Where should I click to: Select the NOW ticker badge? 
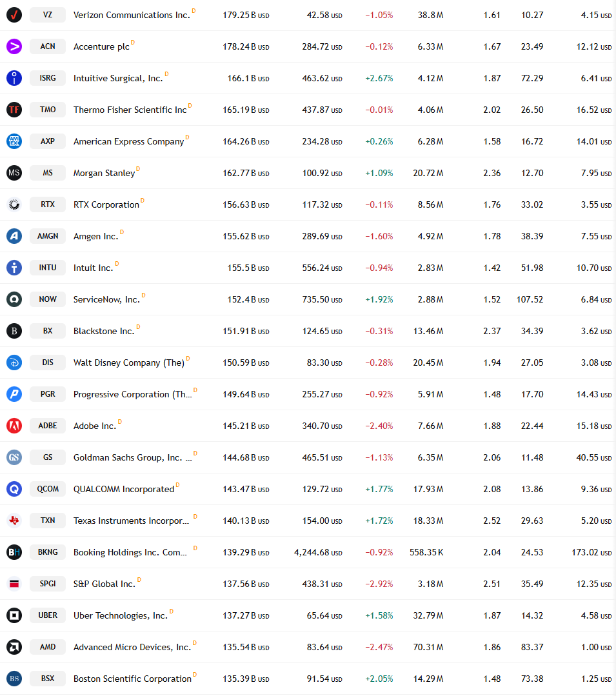[x=48, y=299]
